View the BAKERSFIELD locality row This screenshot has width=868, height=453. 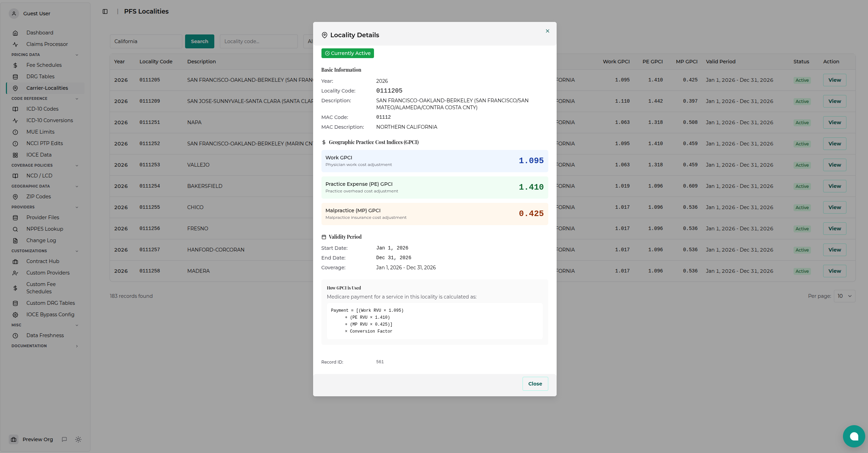pos(835,186)
